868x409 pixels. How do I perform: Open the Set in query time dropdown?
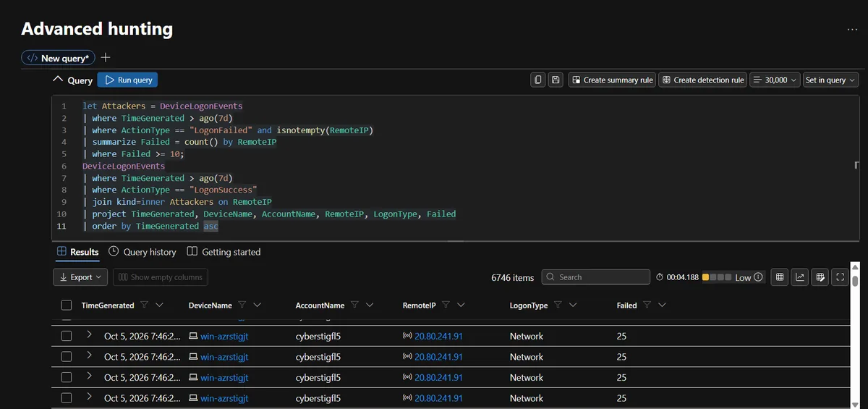830,80
